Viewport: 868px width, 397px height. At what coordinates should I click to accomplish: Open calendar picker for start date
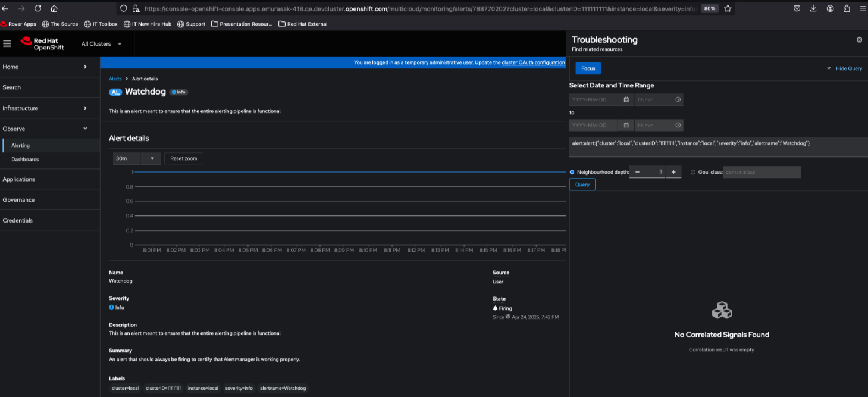click(626, 100)
